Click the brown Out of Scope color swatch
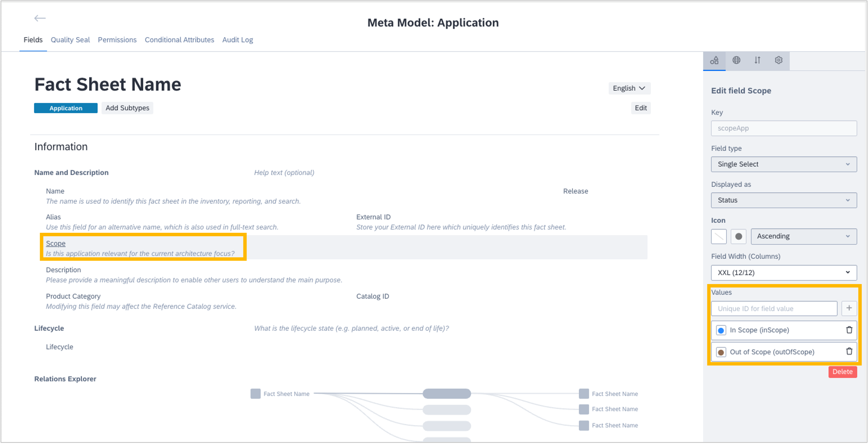This screenshot has height=444, width=868. click(721, 352)
